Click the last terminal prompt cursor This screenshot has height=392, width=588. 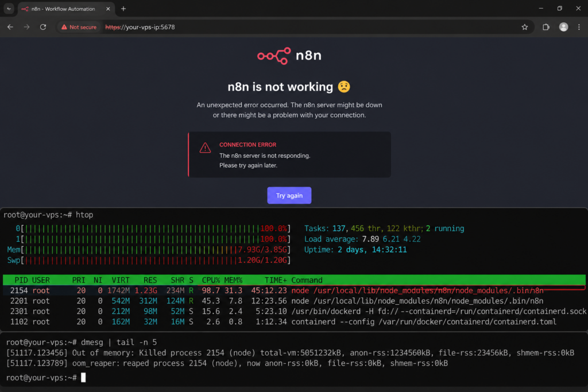coord(83,378)
